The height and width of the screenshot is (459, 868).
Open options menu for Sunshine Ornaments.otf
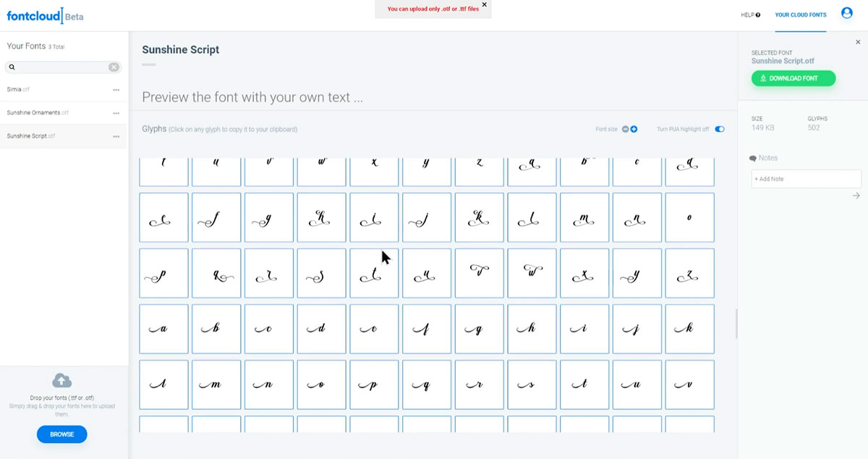(x=116, y=113)
